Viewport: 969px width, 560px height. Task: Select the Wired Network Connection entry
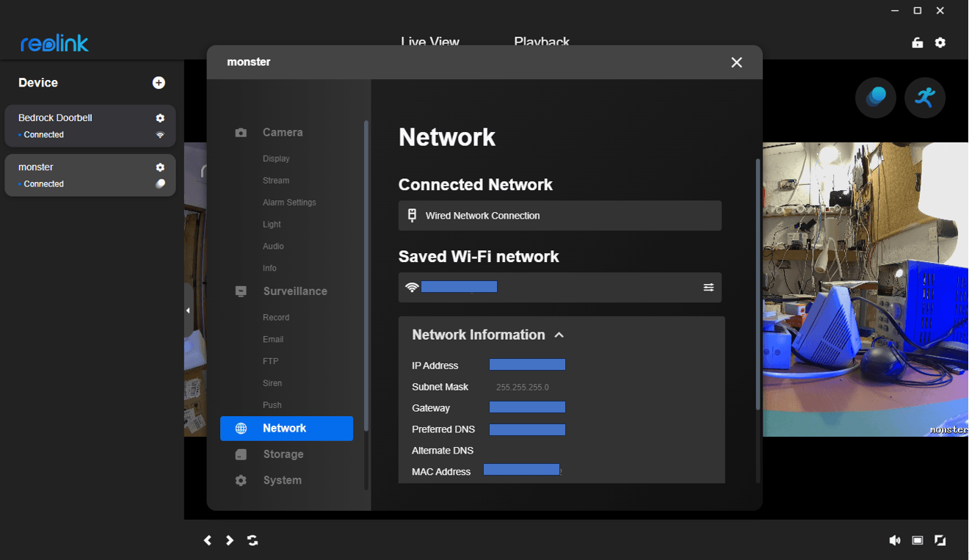tap(559, 216)
